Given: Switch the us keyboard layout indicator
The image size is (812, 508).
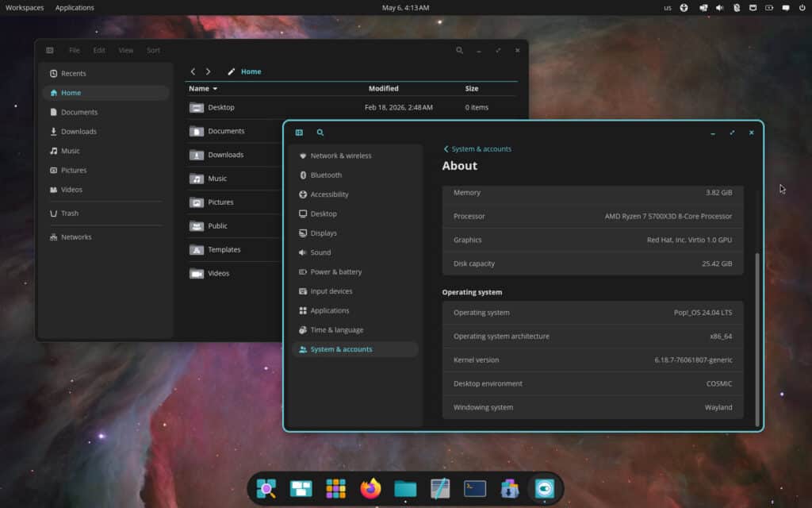Looking at the screenshot, I should 668,8.
